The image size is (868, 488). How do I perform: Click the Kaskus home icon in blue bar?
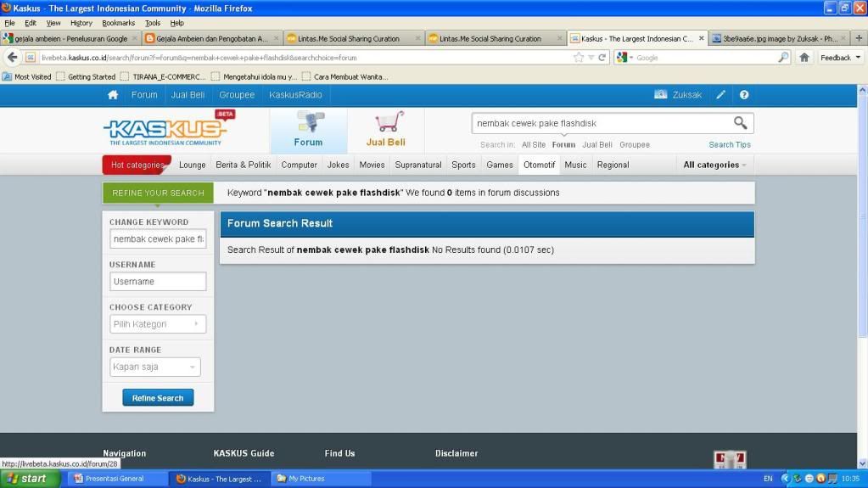click(113, 95)
